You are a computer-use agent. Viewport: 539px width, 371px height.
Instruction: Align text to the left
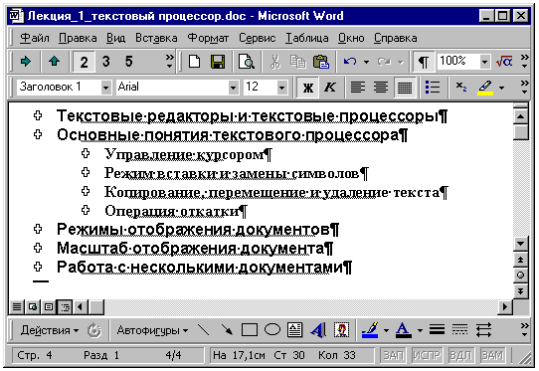[358, 88]
